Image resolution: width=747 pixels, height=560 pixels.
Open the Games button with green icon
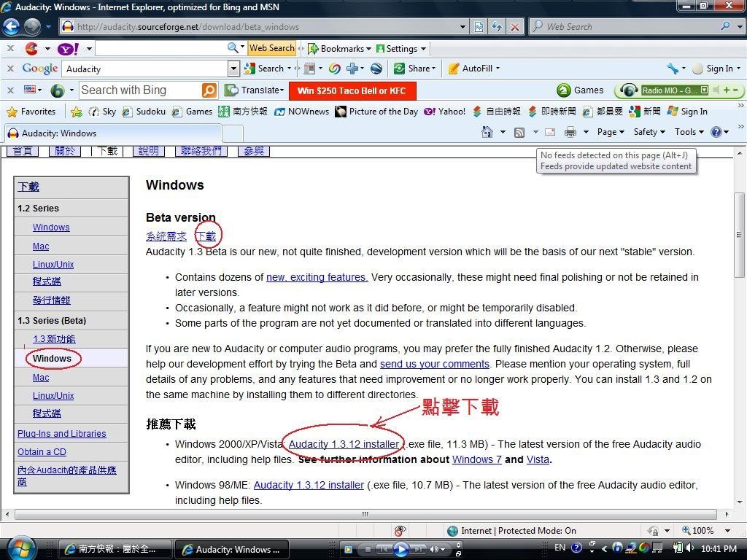tap(580, 90)
